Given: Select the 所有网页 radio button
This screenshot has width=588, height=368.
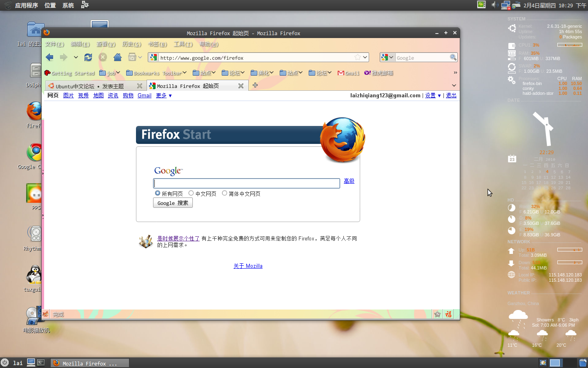Looking at the screenshot, I should tap(157, 193).
